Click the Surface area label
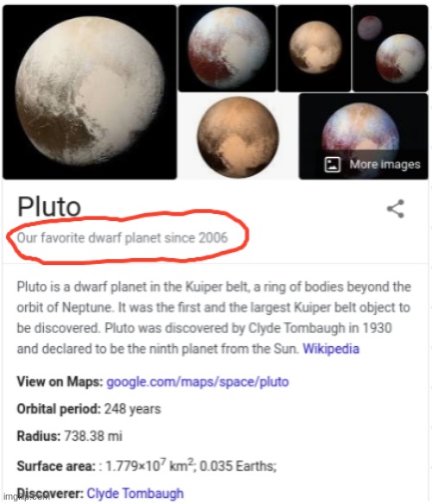432x504 pixels. click(56, 466)
